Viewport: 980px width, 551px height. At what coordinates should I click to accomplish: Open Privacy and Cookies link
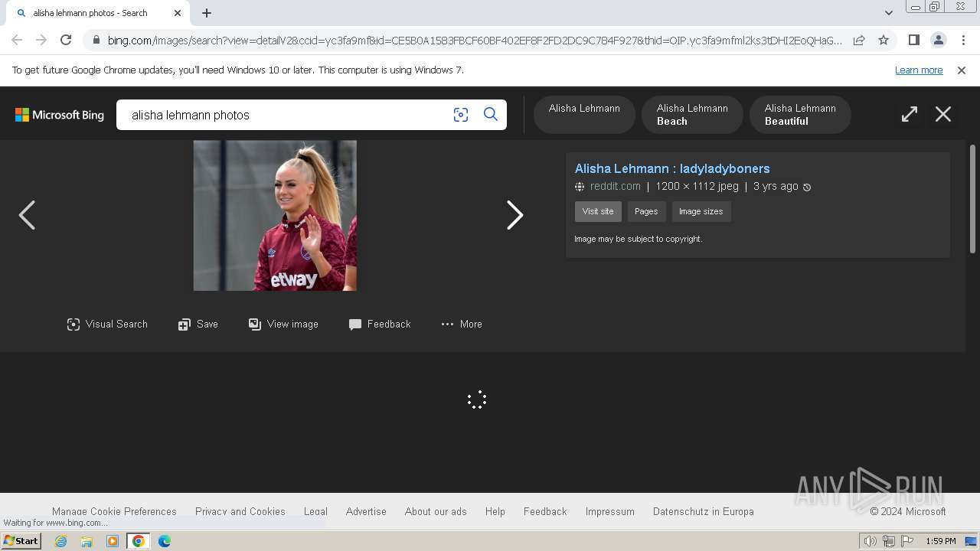[x=240, y=511]
